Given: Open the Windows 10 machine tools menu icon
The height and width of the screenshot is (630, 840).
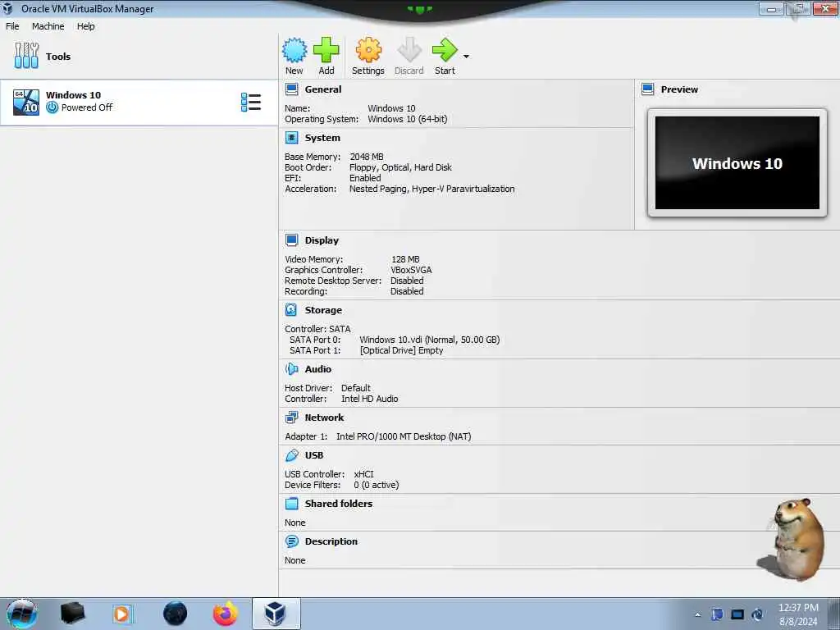Looking at the screenshot, I should 251,102.
